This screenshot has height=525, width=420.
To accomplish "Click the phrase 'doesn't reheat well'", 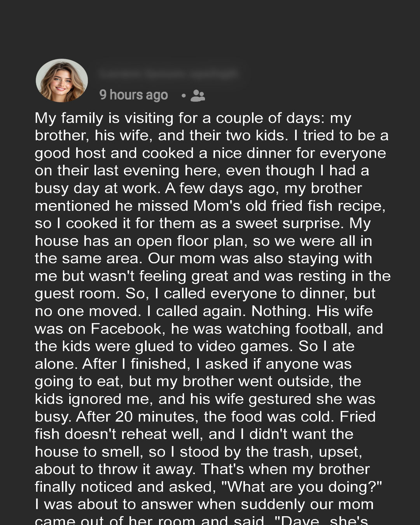I will click(134, 434).
